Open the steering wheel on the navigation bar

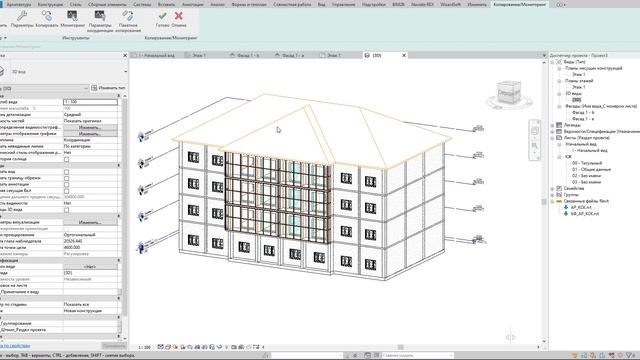534,131
